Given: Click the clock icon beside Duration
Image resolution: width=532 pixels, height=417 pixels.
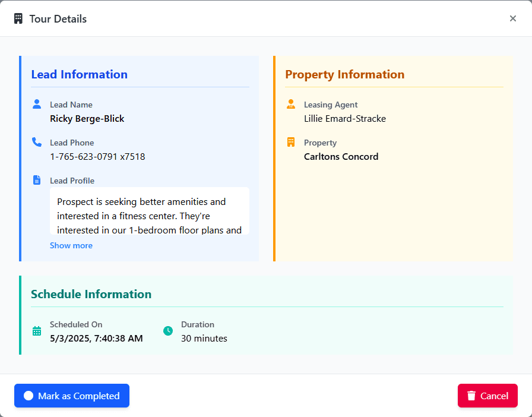Looking at the screenshot, I should tap(167, 330).
